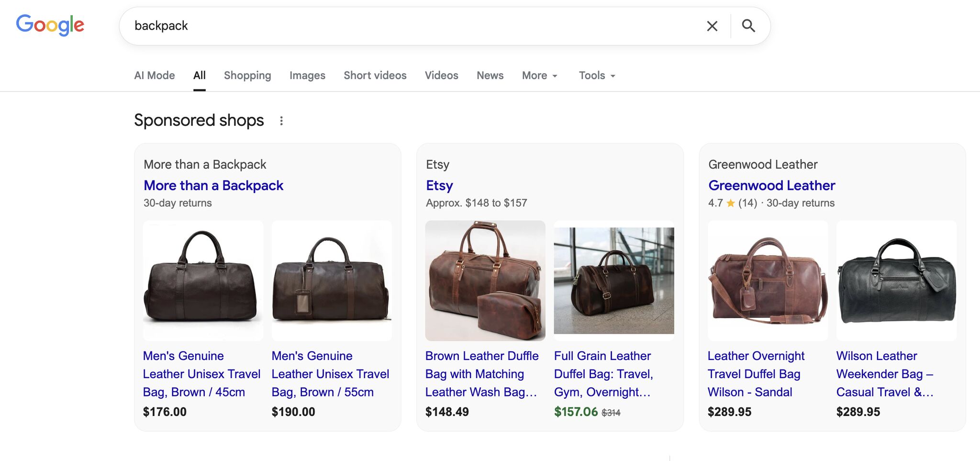
Task: Clear the search box with the X icon
Action: tap(712, 26)
